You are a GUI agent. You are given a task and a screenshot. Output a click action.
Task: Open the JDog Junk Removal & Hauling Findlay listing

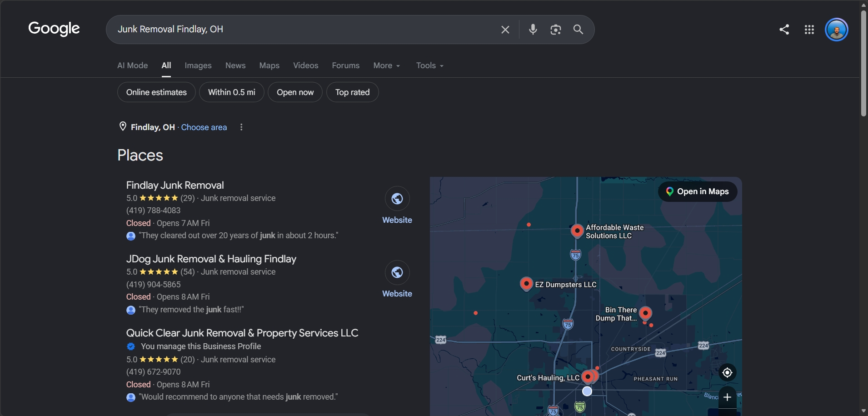211,259
